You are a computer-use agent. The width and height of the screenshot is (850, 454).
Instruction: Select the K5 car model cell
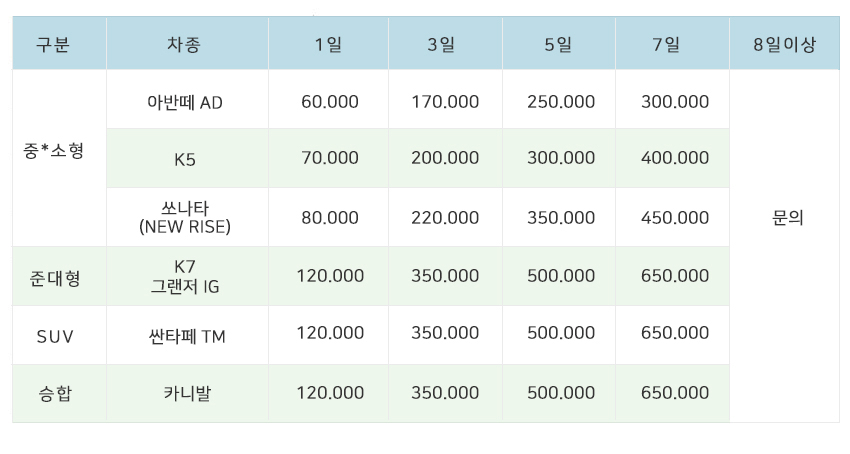186,158
